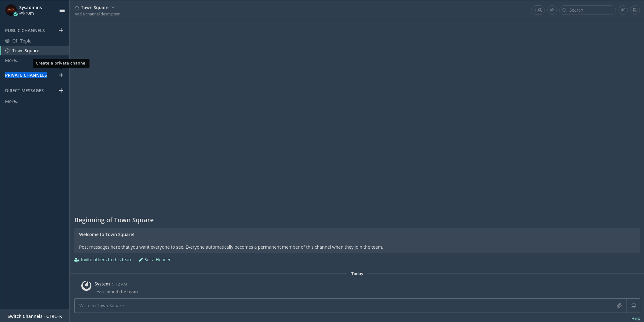Viewport: 644px width, 322px height.
Task: Focus the Write to Town Square box
Action: point(343,306)
